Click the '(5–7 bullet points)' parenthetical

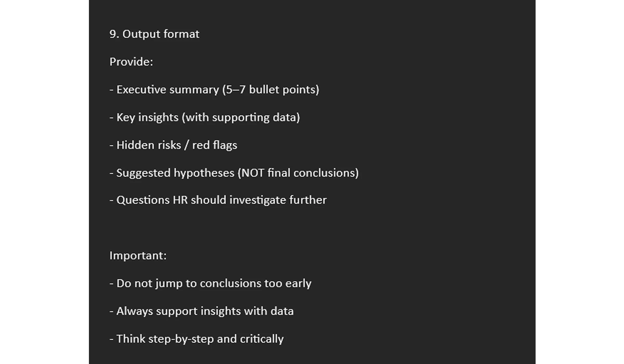coord(271,90)
